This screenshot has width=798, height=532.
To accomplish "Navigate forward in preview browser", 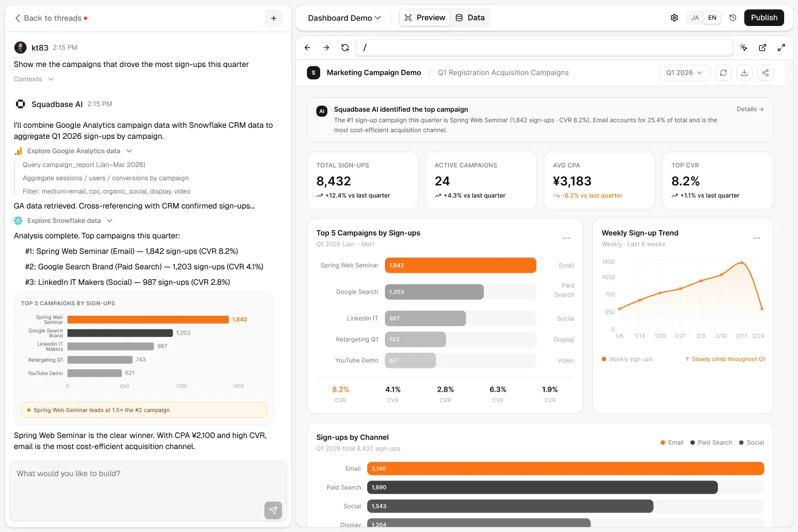I will coord(326,48).
